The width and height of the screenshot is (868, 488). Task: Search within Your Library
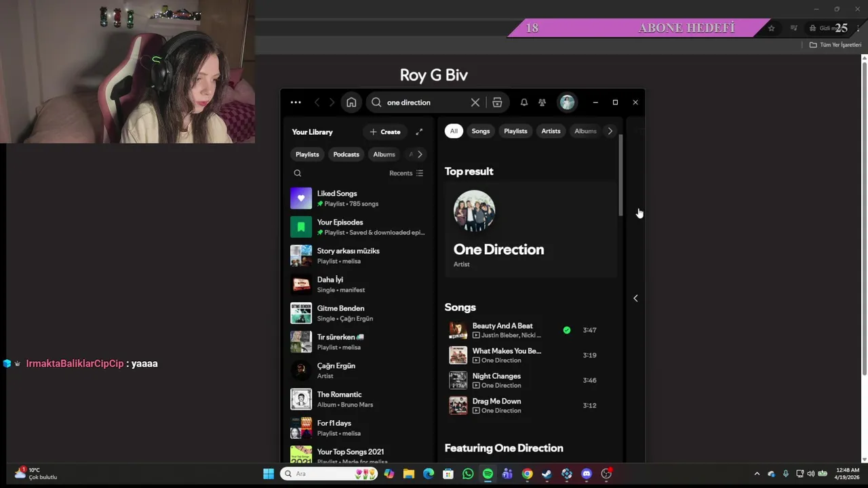click(297, 173)
